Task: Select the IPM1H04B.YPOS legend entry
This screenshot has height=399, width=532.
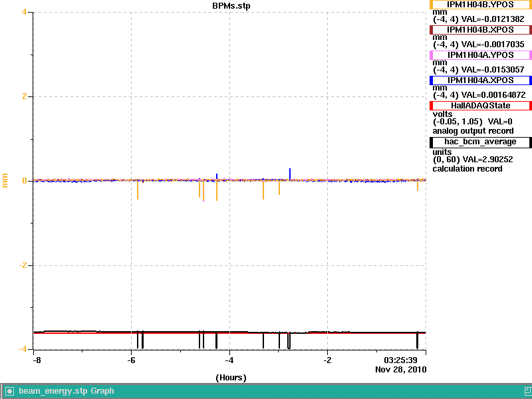Action: coord(480,5)
